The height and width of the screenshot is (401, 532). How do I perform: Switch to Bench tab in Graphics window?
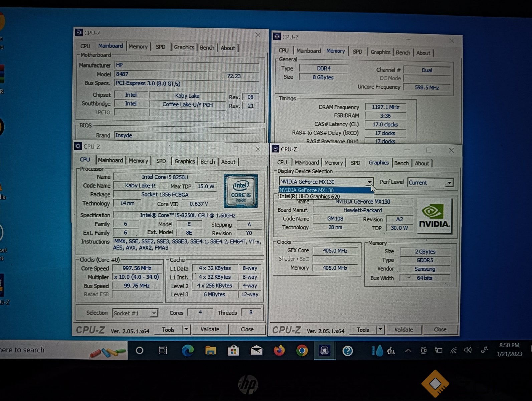coord(401,163)
